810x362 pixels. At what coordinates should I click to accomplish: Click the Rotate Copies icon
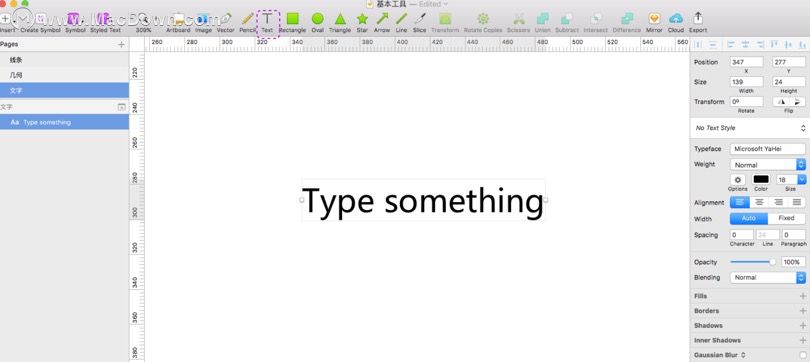pos(483,23)
